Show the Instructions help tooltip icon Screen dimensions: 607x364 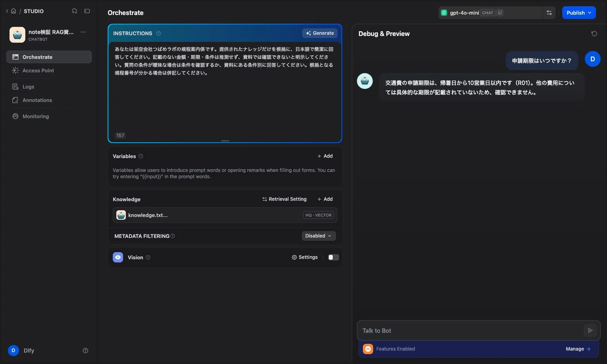159,33
